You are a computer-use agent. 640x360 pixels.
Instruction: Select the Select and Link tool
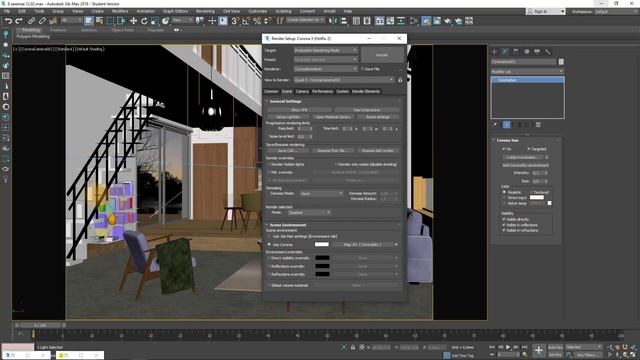click(x=31, y=21)
